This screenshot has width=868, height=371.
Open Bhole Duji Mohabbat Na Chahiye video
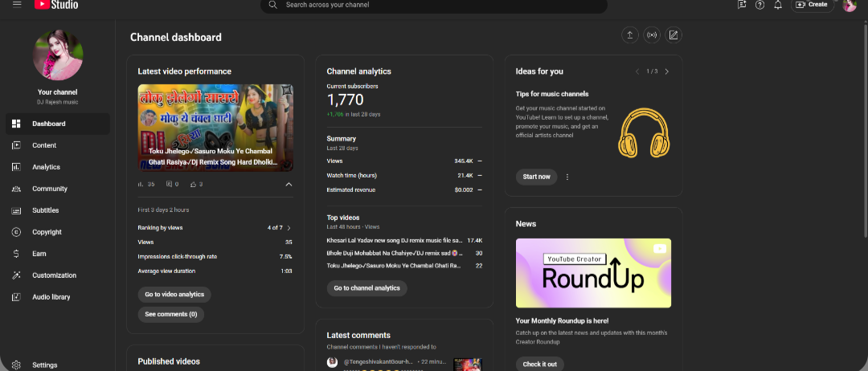coord(394,253)
